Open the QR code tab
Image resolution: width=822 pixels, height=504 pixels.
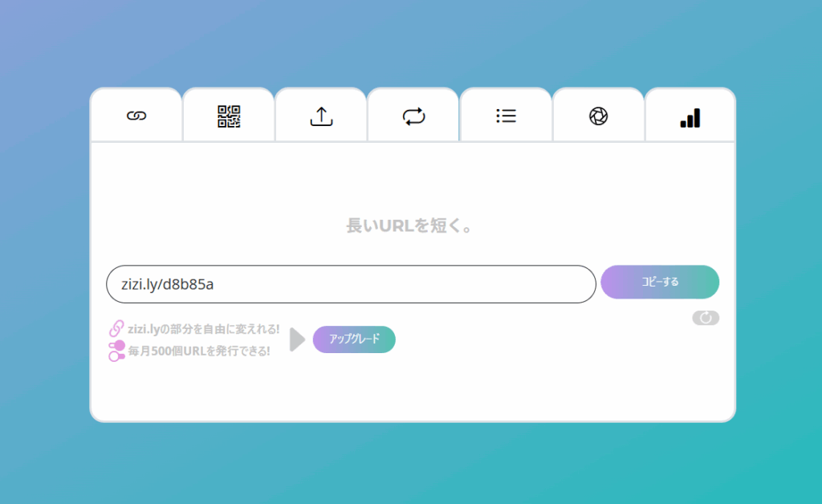(229, 116)
